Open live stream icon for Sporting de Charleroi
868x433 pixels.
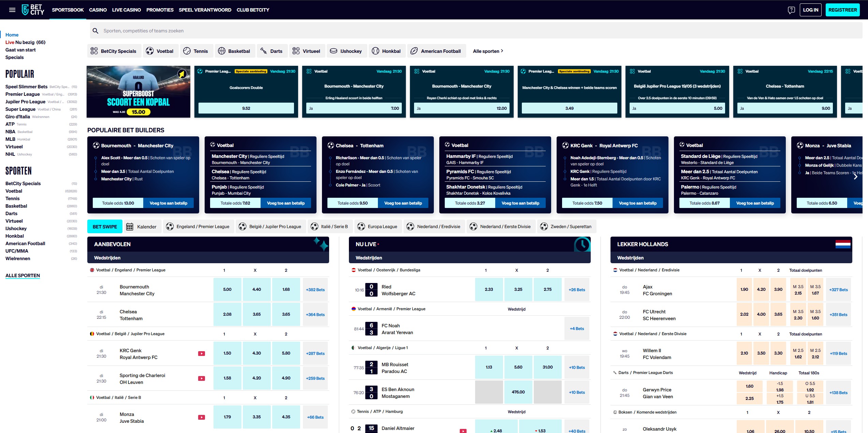point(202,378)
